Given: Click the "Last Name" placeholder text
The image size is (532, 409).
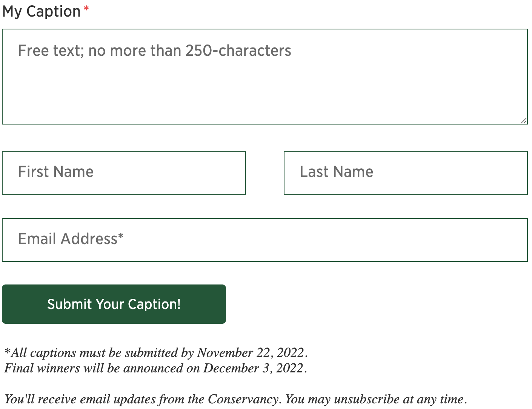Looking at the screenshot, I should click(x=337, y=172).
